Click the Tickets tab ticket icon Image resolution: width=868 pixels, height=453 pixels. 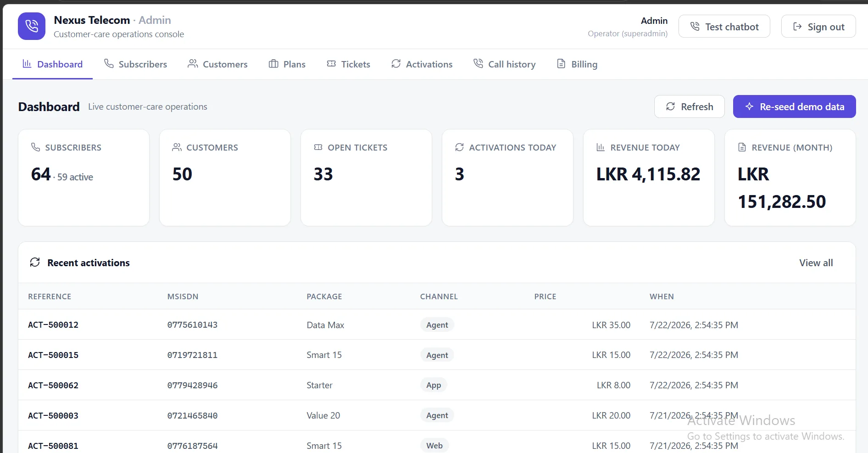[331, 64]
